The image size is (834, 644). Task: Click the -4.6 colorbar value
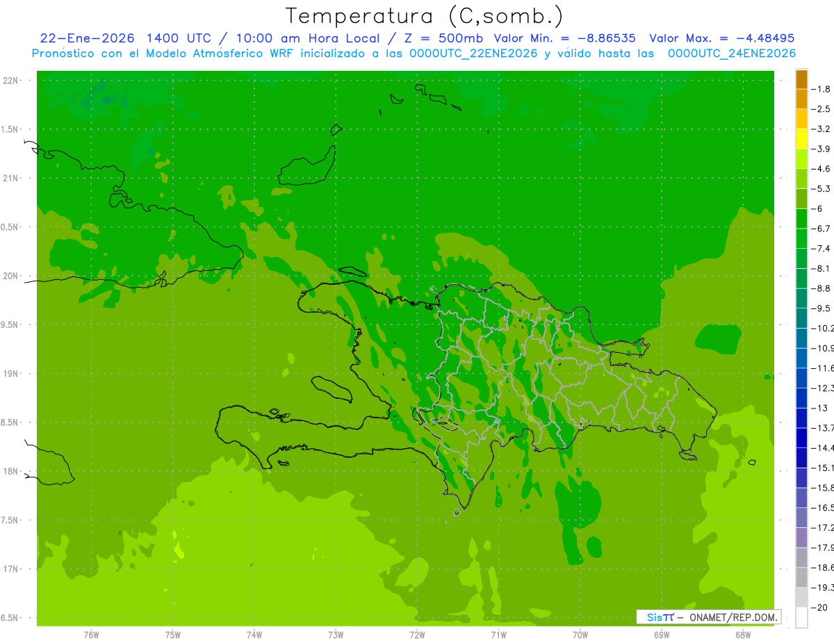[821, 169]
